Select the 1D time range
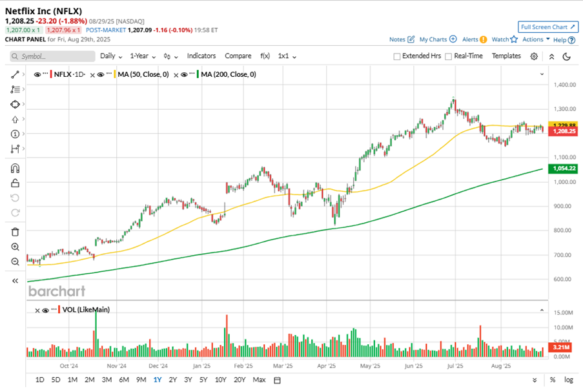Image resolution: width=583 pixels, height=392 pixels. 39,380
